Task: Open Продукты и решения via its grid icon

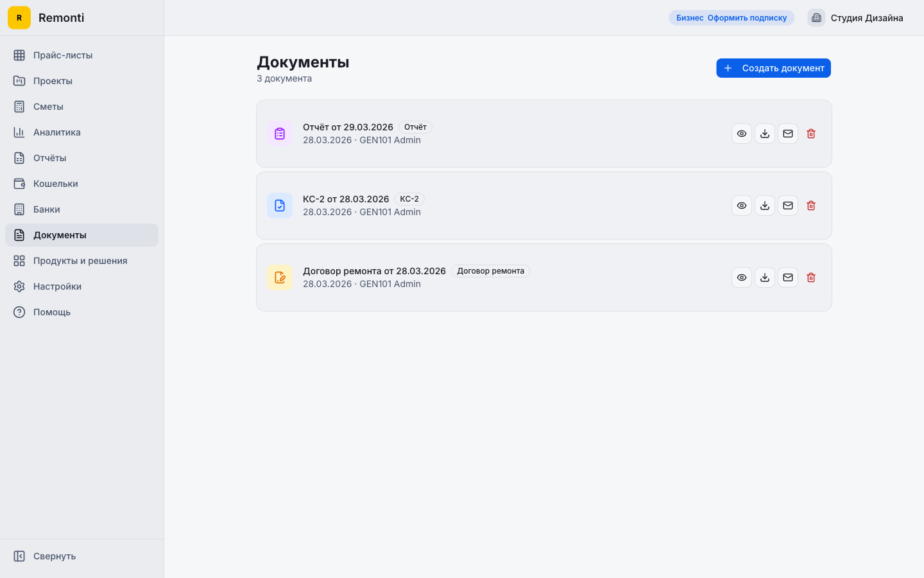Action: pyautogui.click(x=19, y=260)
